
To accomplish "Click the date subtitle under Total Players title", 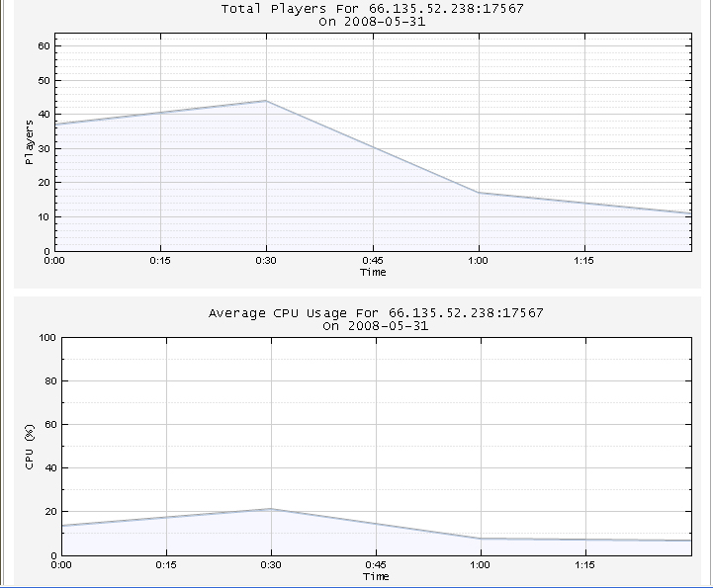I will (x=372, y=22).
